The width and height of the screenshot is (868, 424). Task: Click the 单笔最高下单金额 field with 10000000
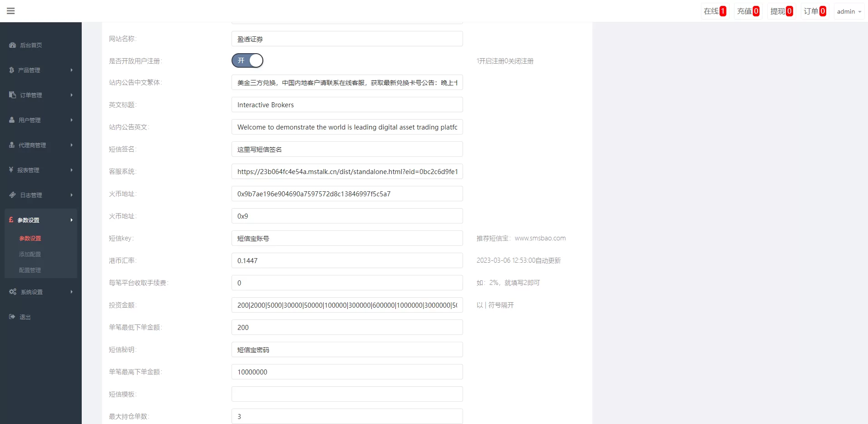(x=347, y=372)
